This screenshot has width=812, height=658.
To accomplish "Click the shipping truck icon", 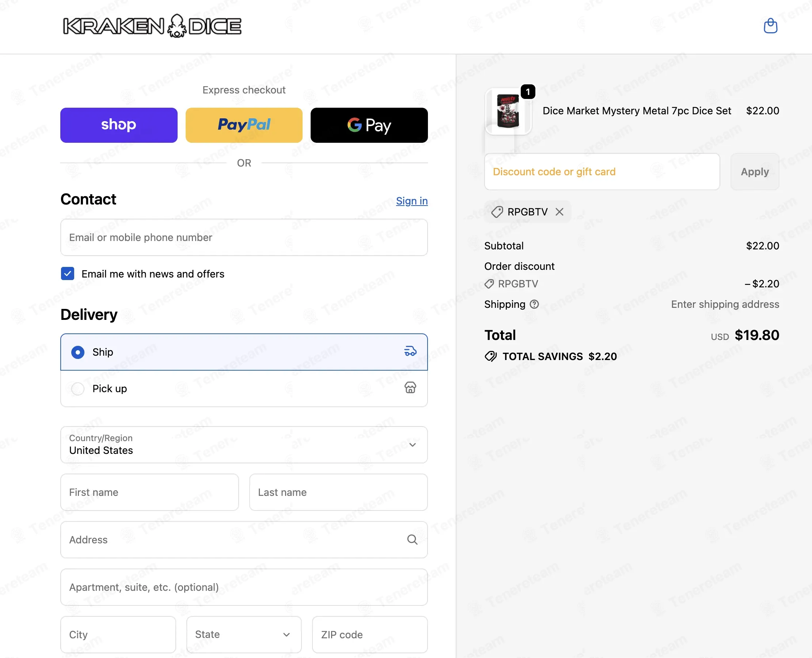I will (x=410, y=351).
